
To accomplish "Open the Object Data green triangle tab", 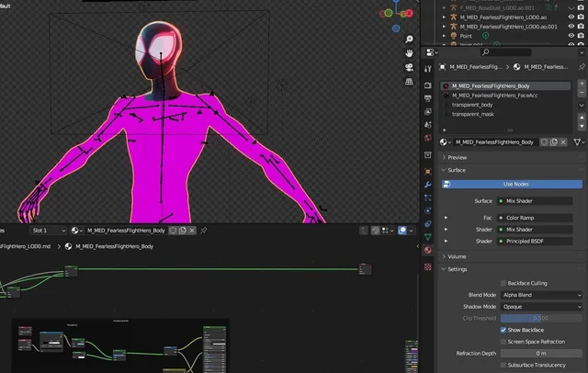I will (428, 237).
